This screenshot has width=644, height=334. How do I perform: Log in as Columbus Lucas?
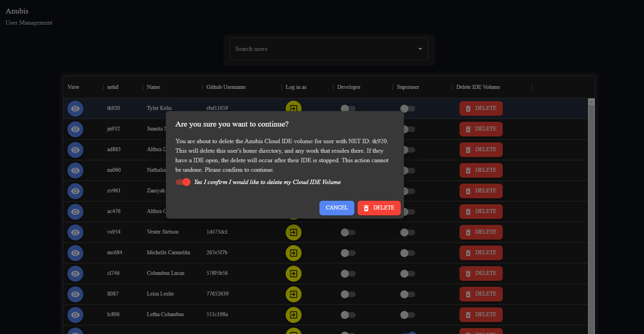pyautogui.click(x=294, y=274)
